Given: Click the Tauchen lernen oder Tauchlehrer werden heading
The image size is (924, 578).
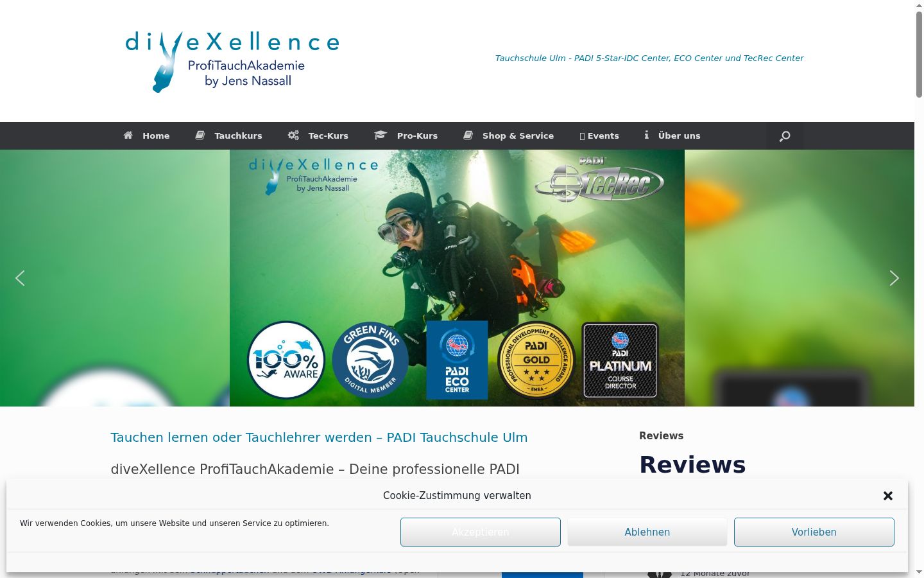Looking at the screenshot, I should [319, 437].
